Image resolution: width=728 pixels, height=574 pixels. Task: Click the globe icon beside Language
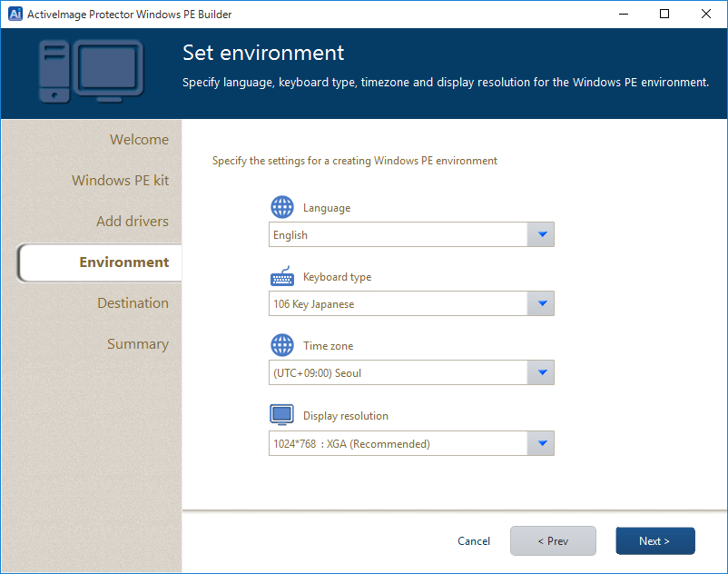point(282,207)
